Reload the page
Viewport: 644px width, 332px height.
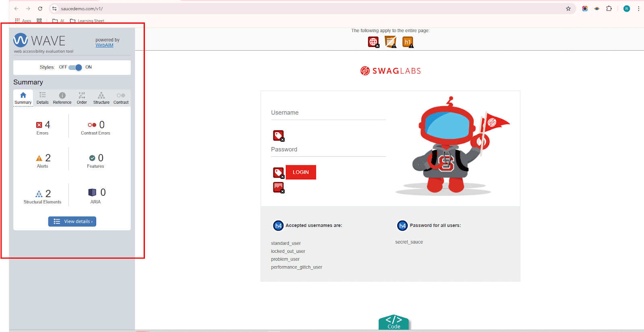[40, 8]
